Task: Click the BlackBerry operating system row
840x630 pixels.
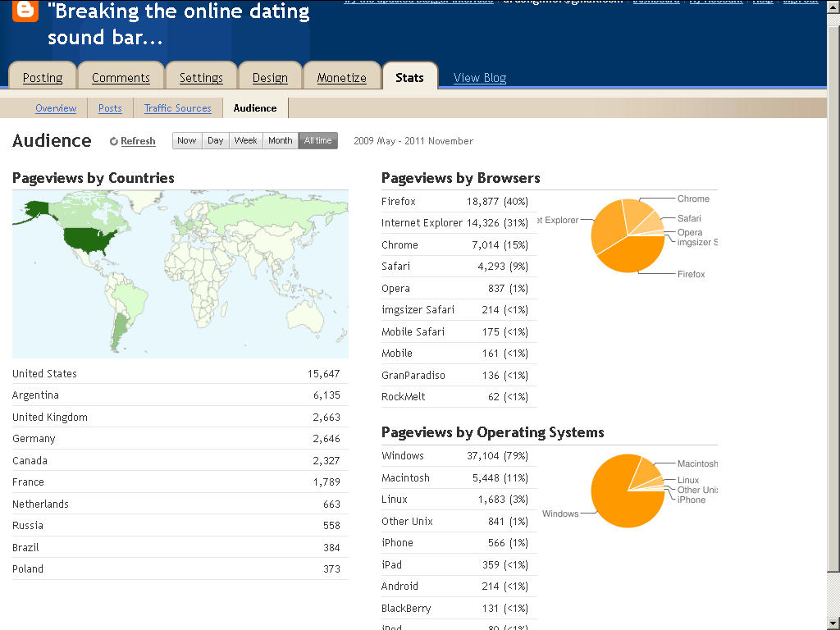Action: tap(459, 608)
